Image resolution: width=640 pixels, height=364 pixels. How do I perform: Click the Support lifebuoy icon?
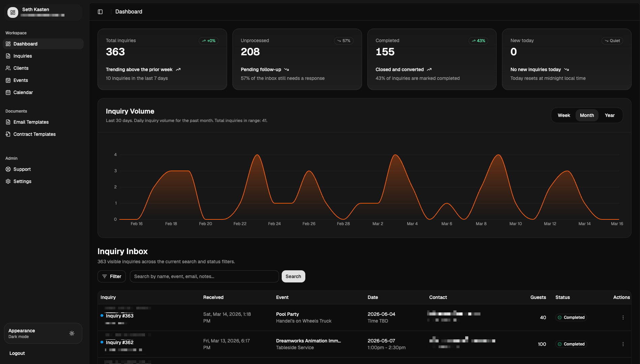tap(8, 169)
